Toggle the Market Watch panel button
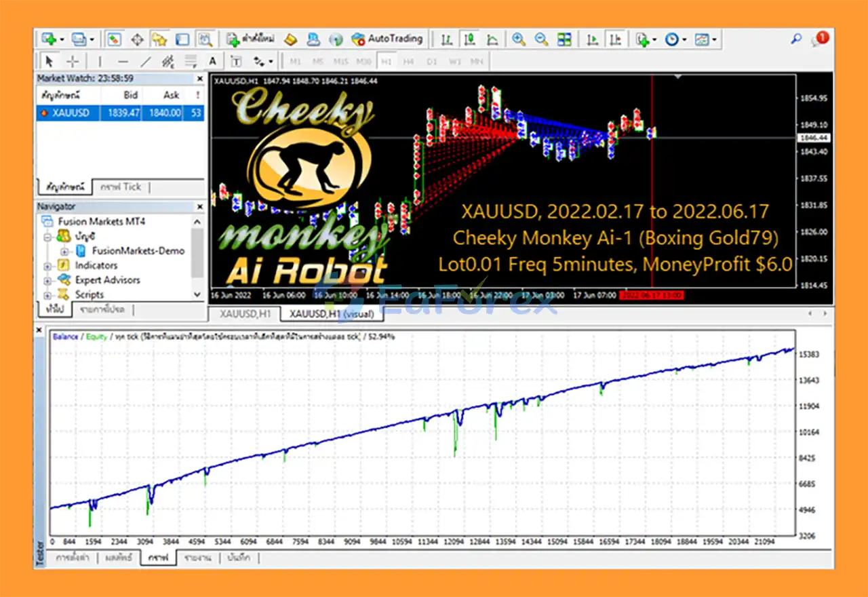 click(114, 39)
